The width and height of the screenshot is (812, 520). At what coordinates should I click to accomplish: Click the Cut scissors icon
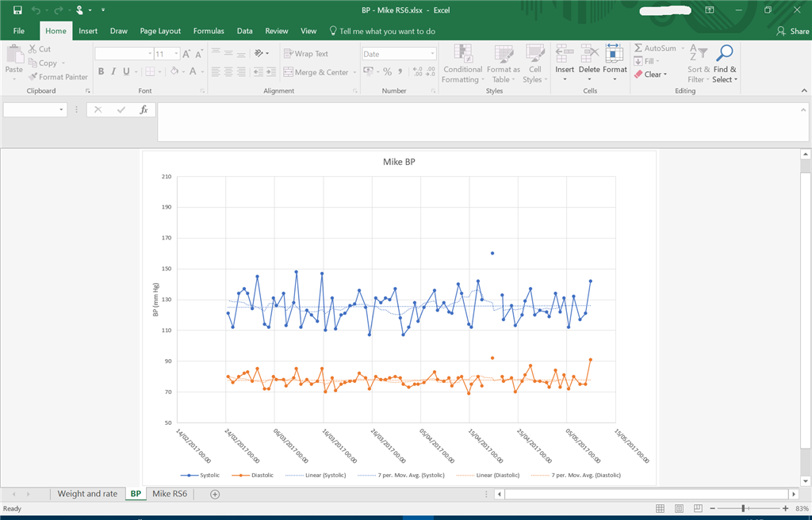click(33, 48)
